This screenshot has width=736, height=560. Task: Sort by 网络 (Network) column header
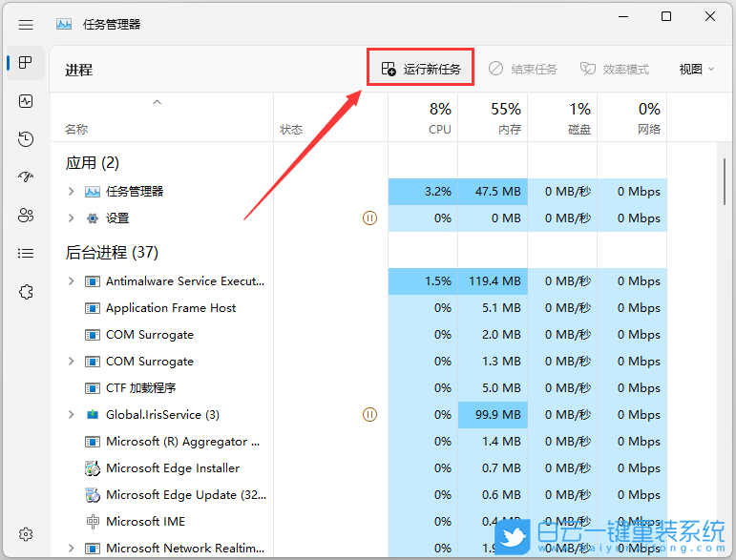[631, 117]
